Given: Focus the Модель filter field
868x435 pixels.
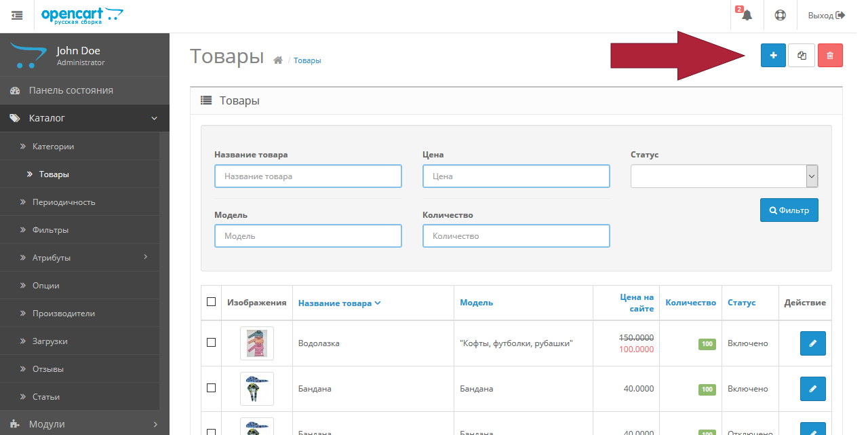Looking at the screenshot, I should click(308, 236).
